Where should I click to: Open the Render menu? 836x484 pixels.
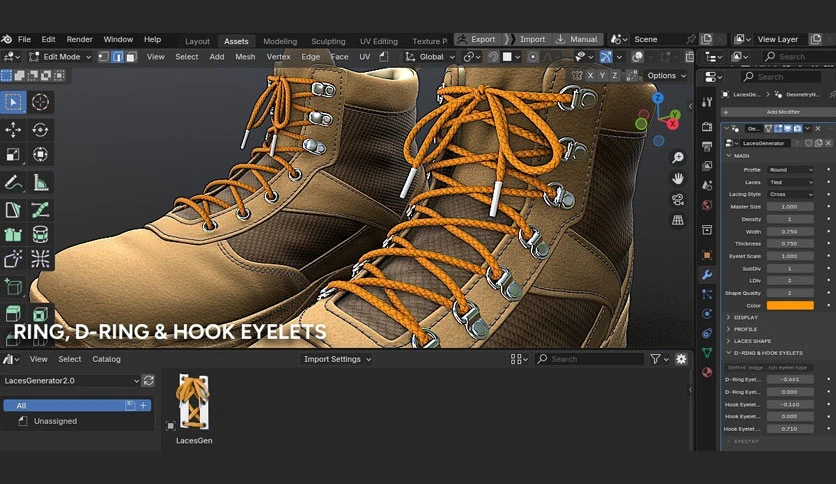click(79, 39)
